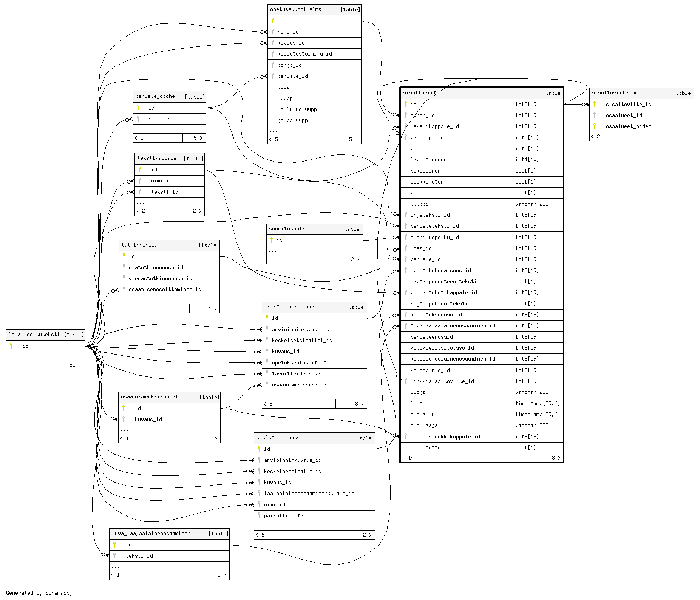The image size is (700, 600).
Task: Expand the ellipsis row in peruste_cache table
Action: tap(139, 129)
